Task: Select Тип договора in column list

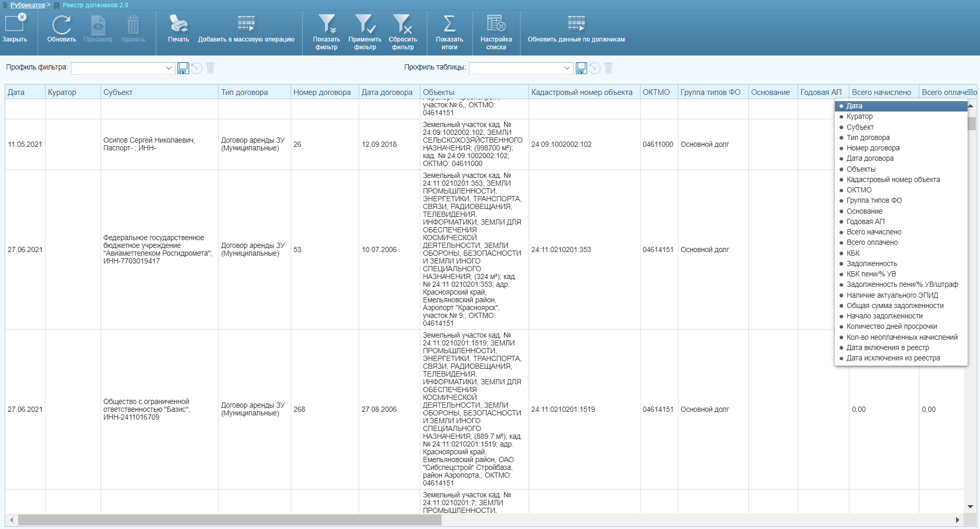Action: (901, 137)
